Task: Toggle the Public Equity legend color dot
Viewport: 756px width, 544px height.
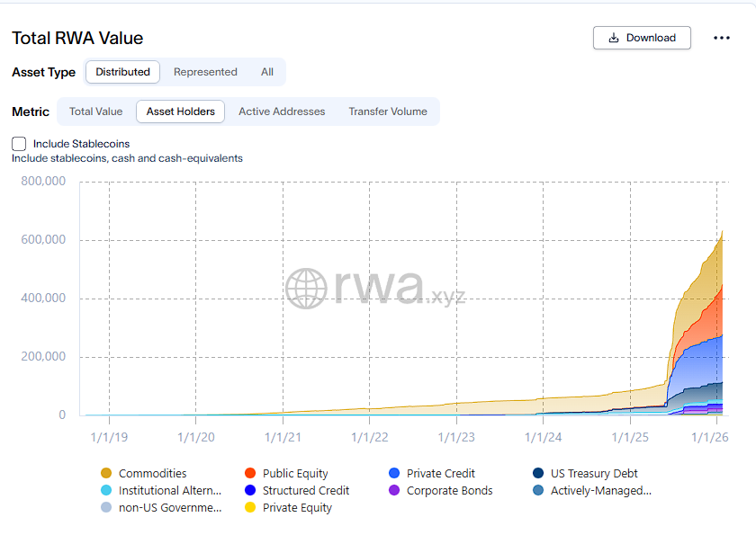Action: [250, 473]
